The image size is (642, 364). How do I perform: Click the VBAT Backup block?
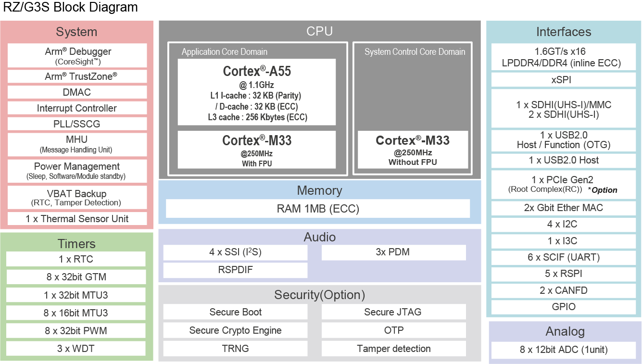point(77,197)
